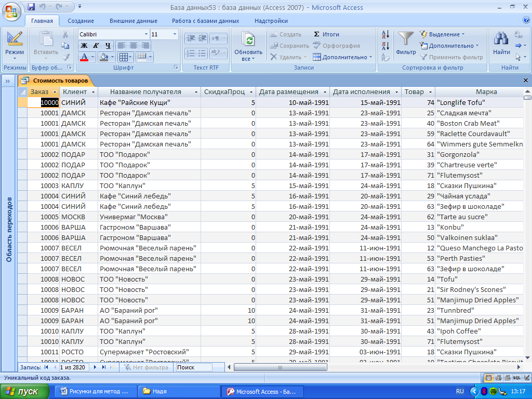Click RU language indicator in tray
This screenshot has height=399, width=532.
point(460,391)
